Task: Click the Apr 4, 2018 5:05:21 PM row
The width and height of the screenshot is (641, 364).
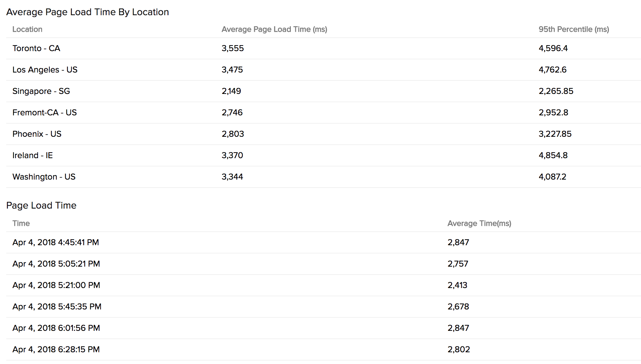Action: point(56,264)
